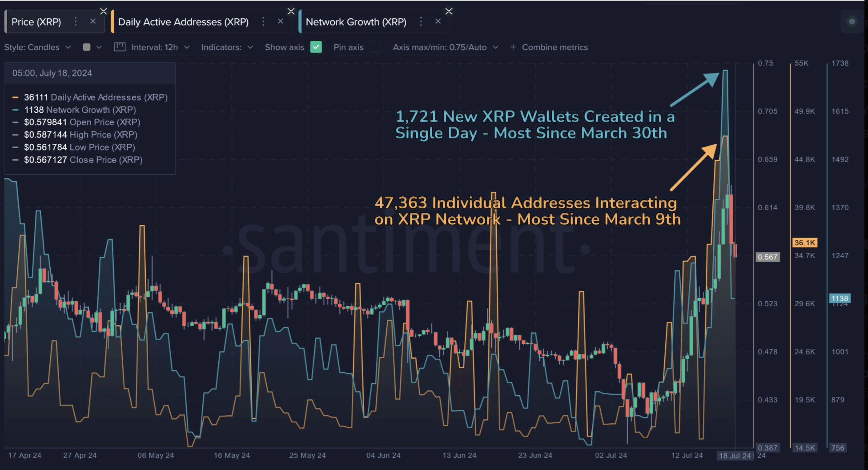Remove Daily Active Addresses (XRP) metric
The width and height of the screenshot is (868, 470).
[x=280, y=21]
